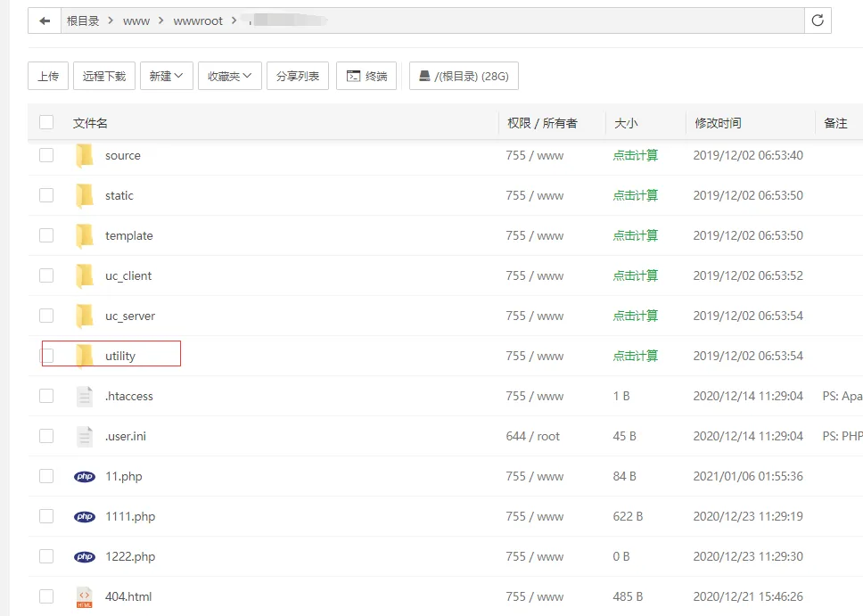Go to 根目录 breadcrumb item
The width and height of the screenshot is (863, 616).
pyautogui.click(x=83, y=21)
